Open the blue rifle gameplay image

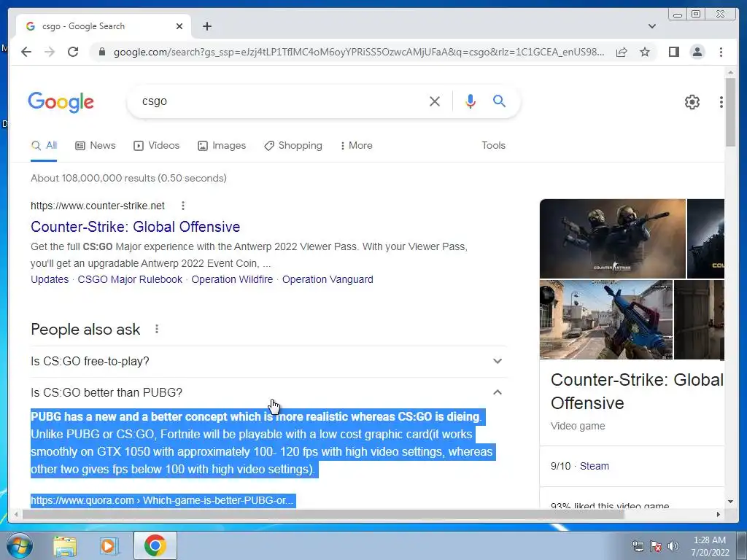pyautogui.click(x=606, y=319)
